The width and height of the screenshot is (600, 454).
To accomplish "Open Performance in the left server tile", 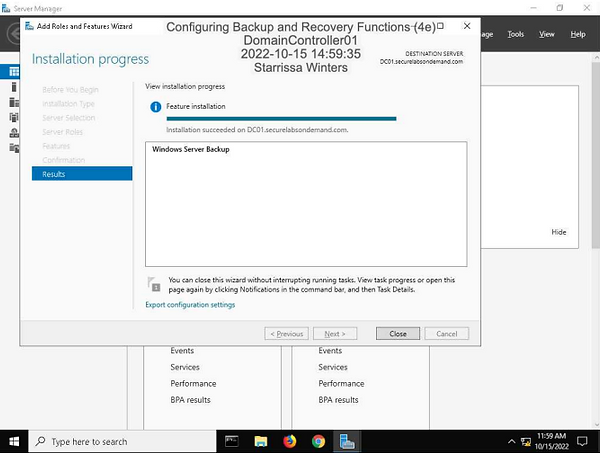I will pos(193,384).
